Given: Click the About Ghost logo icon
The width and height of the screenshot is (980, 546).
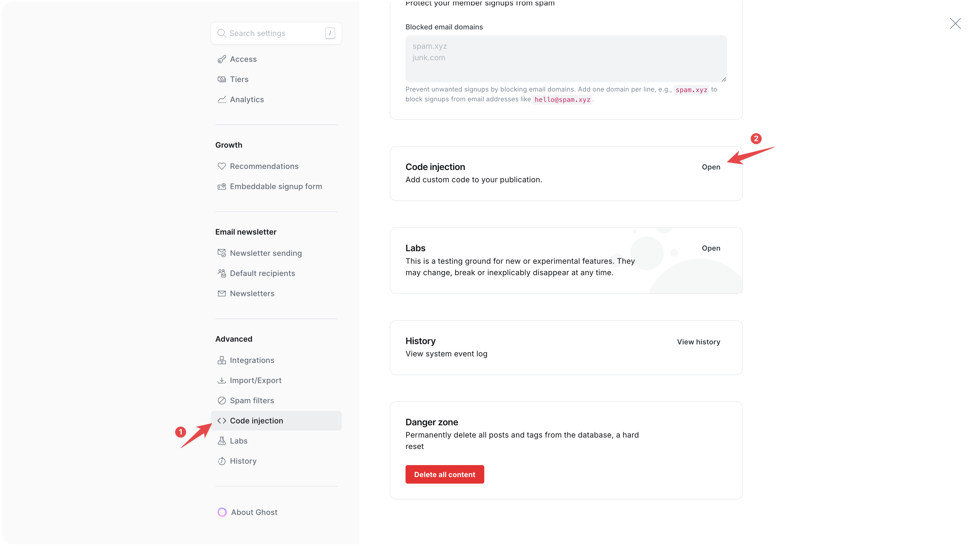Looking at the screenshot, I should pyautogui.click(x=222, y=512).
